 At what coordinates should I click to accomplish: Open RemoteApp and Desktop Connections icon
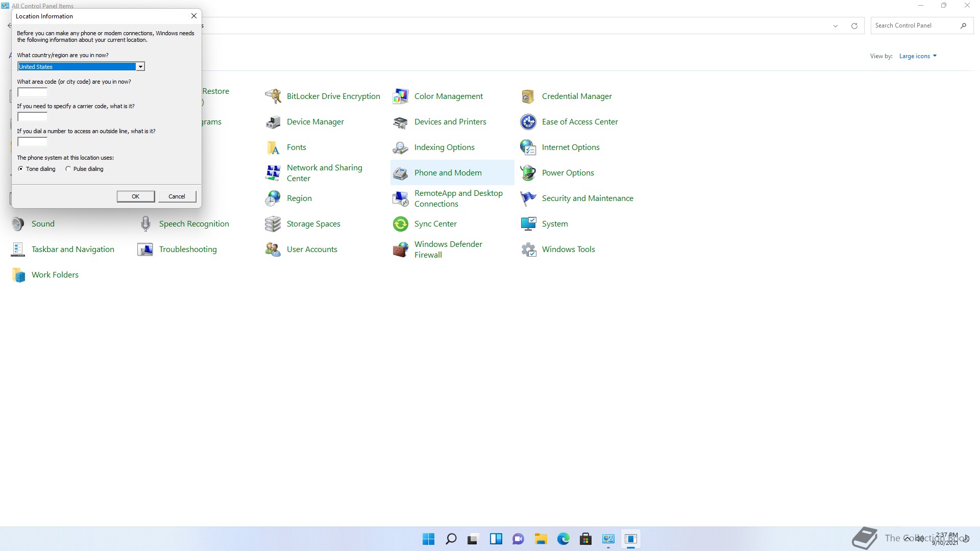(x=401, y=198)
